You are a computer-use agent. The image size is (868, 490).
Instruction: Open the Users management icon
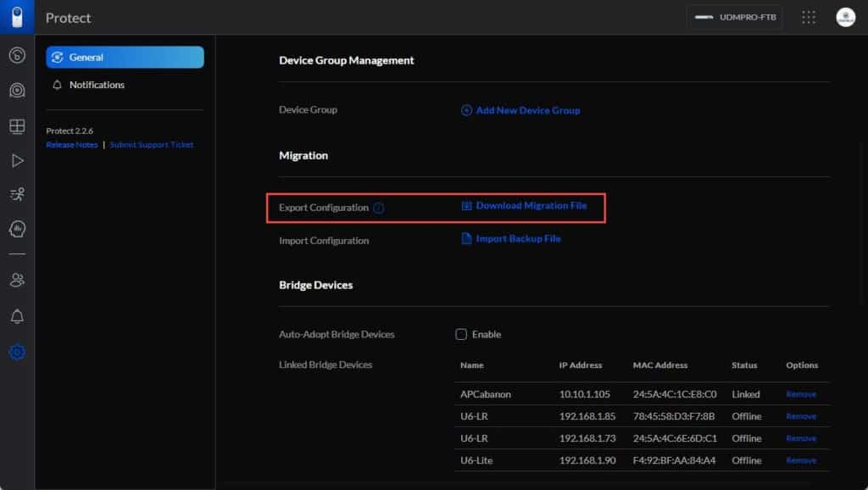[17, 280]
